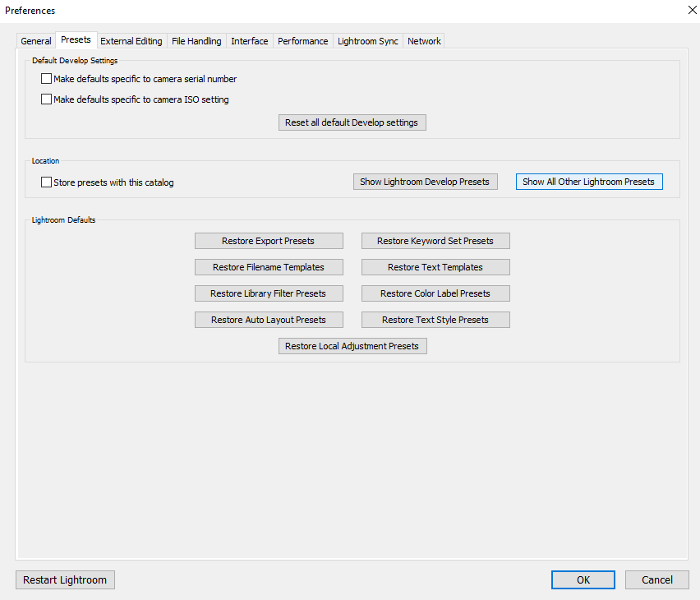Click Show All Other Lightroom Presets
The width and height of the screenshot is (700, 600).
(589, 182)
